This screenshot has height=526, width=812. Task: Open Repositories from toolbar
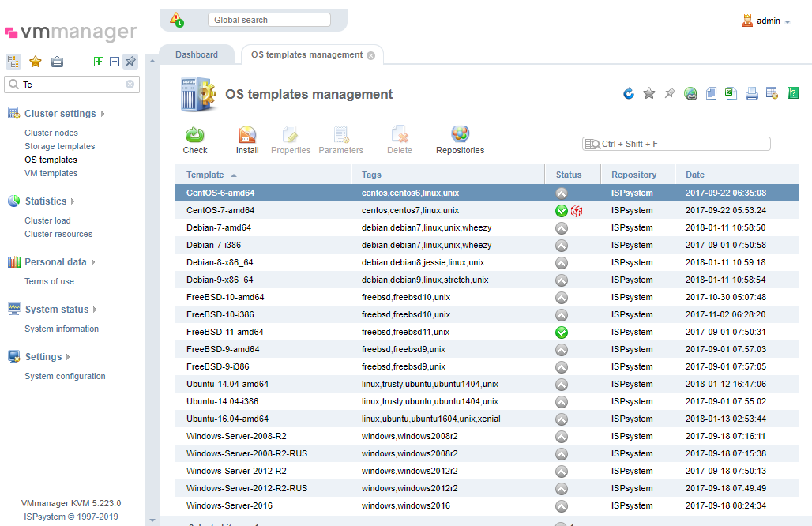pyautogui.click(x=460, y=141)
